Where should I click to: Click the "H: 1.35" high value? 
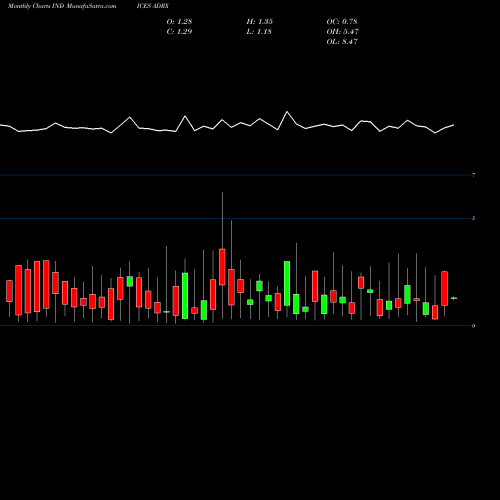[260, 22]
